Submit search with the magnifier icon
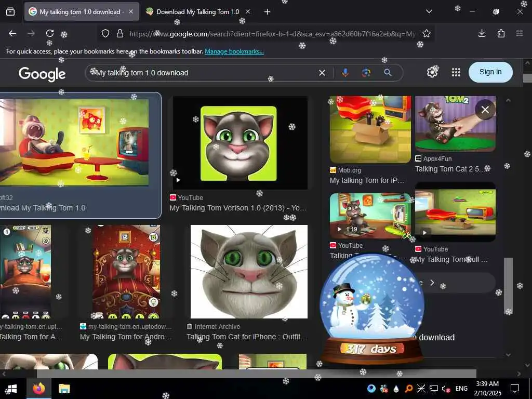This screenshot has width=532, height=399. click(388, 73)
